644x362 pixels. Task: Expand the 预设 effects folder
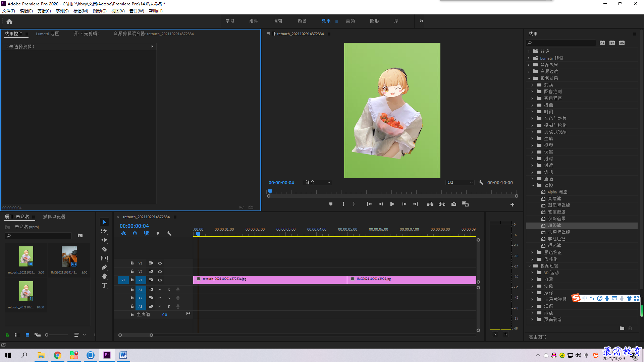(x=529, y=51)
